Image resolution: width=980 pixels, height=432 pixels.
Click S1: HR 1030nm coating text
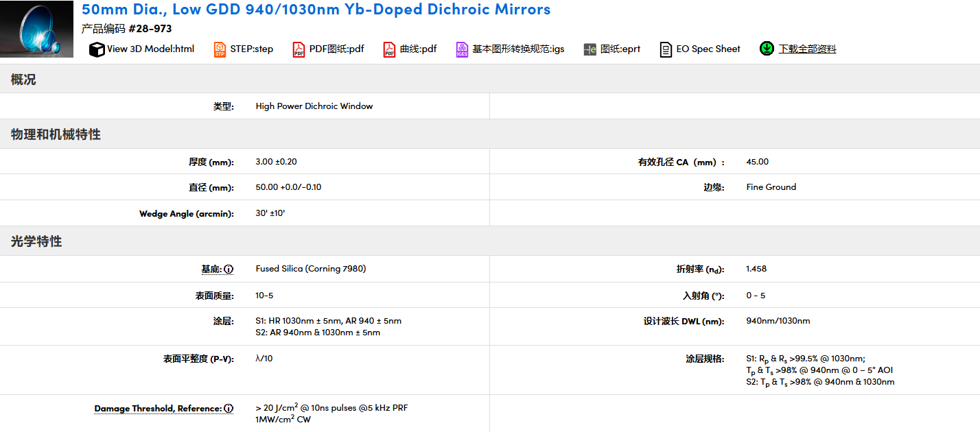[x=329, y=321]
